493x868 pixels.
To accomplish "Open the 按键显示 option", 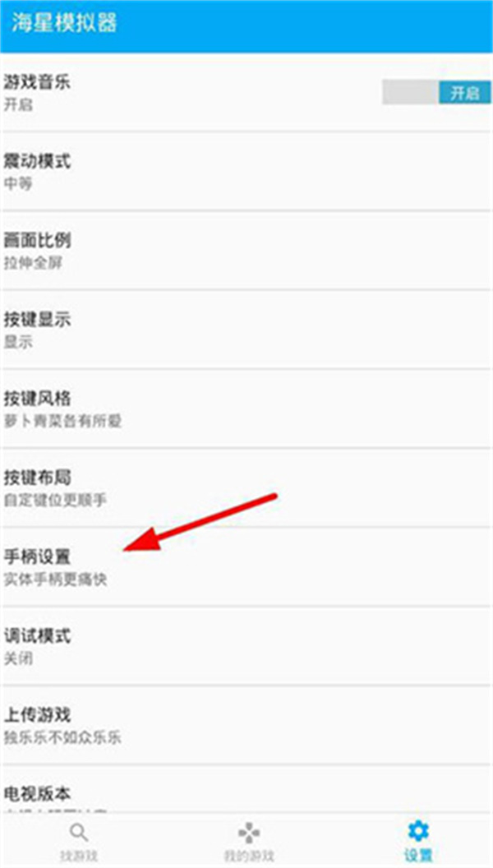I will (x=246, y=330).
